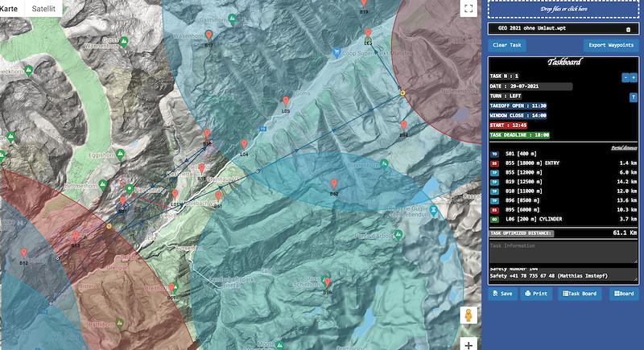This screenshot has width=644, height=350.
Task: Select goal row L06 [200 m] CYLINDER
Action: point(563,220)
